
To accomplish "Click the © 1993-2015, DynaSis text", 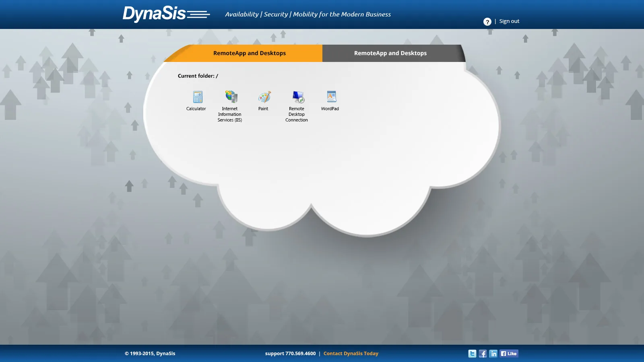I will tap(150, 354).
